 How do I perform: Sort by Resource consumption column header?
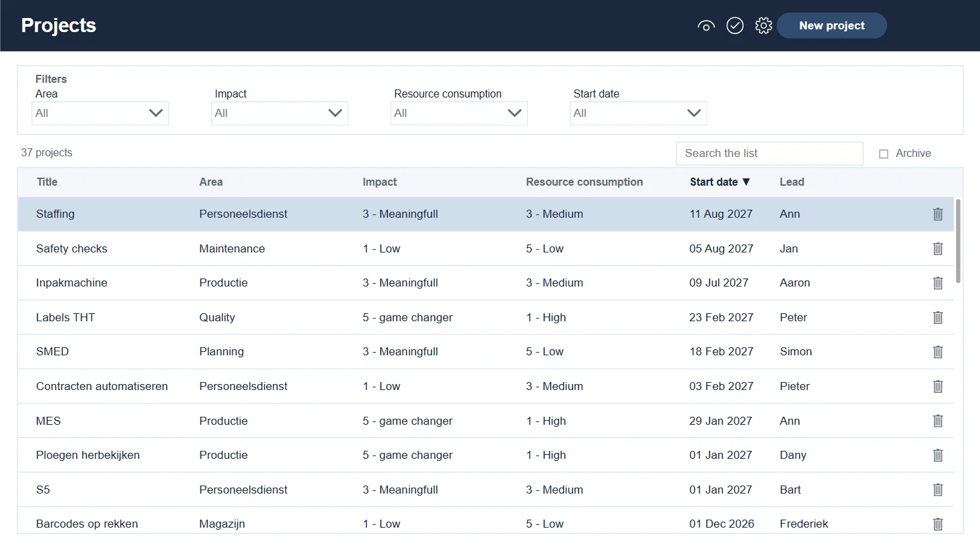pyautogui.click(x=585, y=182)
